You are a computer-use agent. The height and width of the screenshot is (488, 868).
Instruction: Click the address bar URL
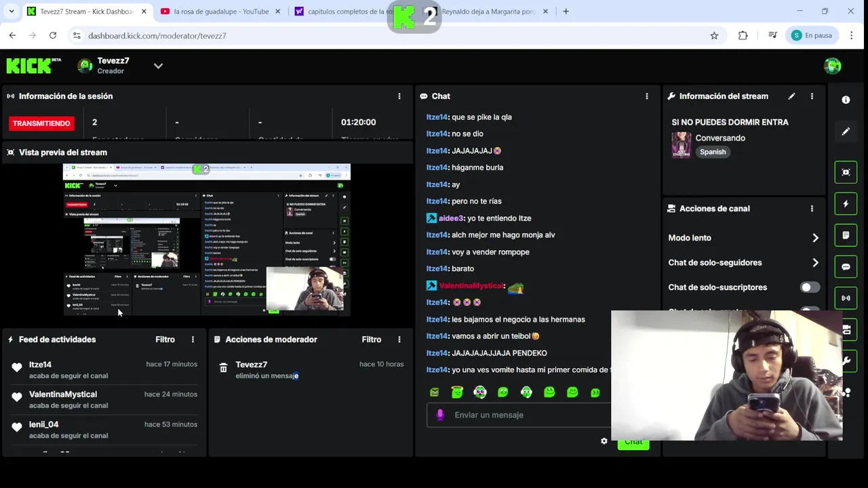click(x=157, y=35)
